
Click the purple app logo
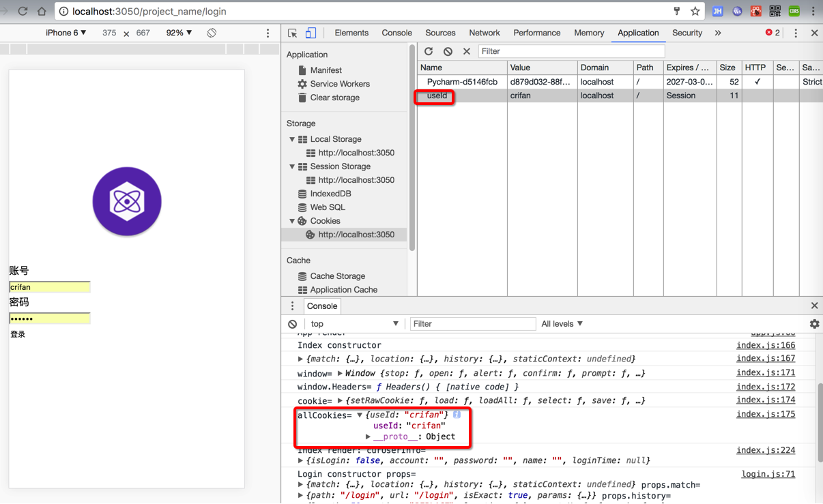[x=127, y=201]
